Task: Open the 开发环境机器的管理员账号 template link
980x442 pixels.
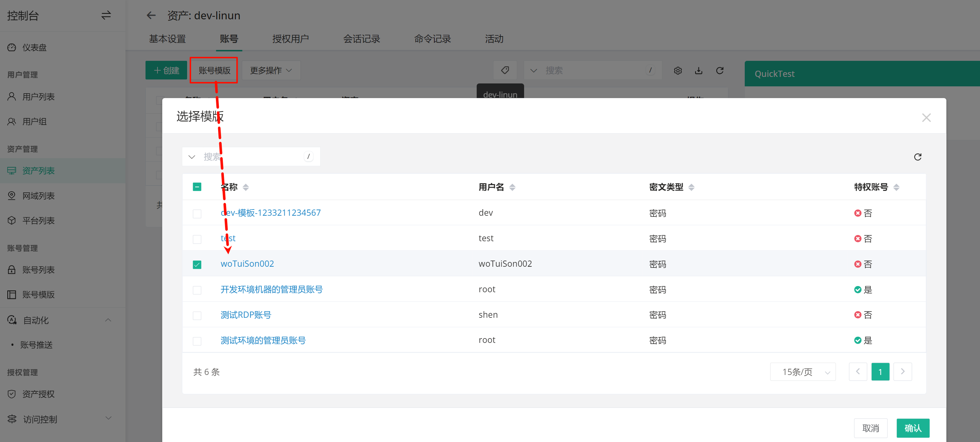Action: (x=271, y=289)
